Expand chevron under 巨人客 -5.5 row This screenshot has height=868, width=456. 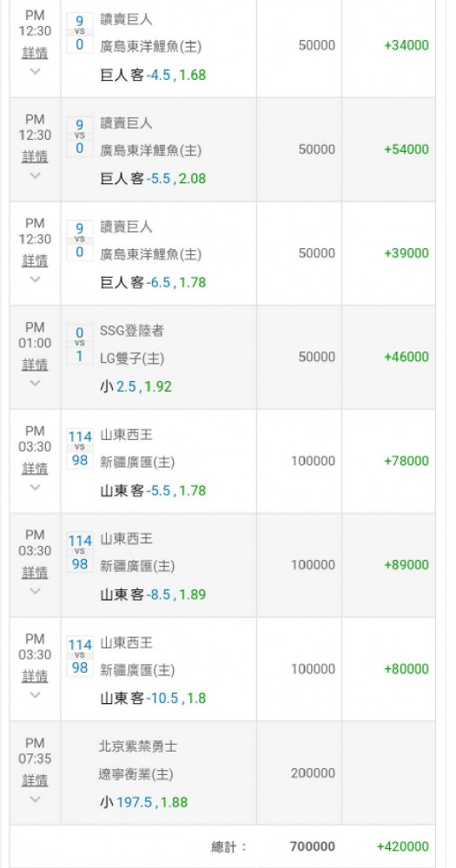coord(35,175)
